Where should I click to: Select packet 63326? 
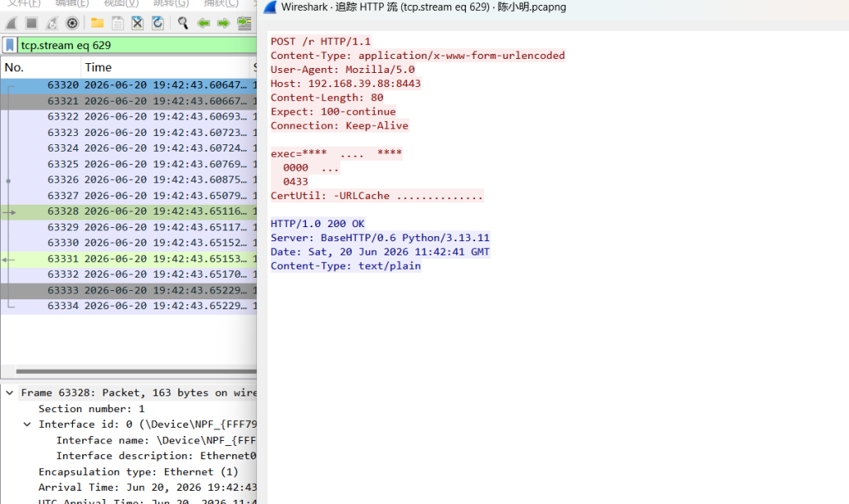pyautogui.click(x=129, y=179)
